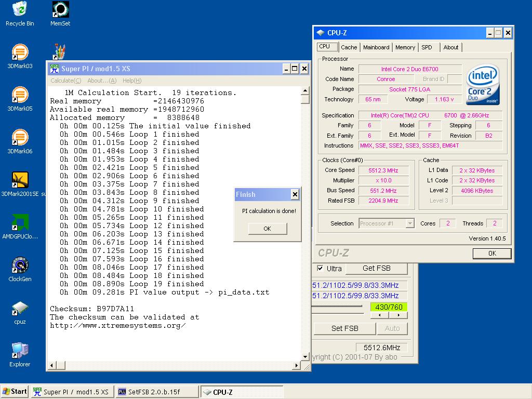Click the PI value output -> pi_data.txt line
This screenshot has height=399, width=532.
[165, 292]
